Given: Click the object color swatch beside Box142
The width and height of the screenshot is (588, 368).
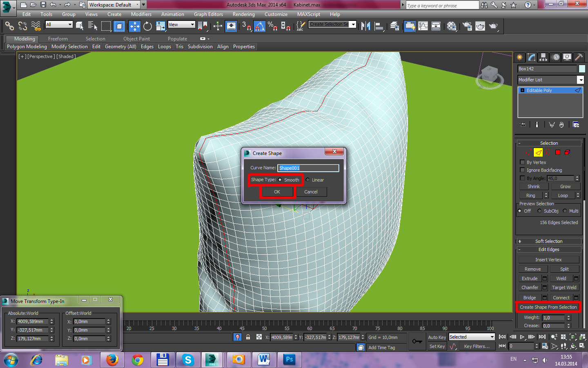Looking at the screenshot, I should (582, 69).
